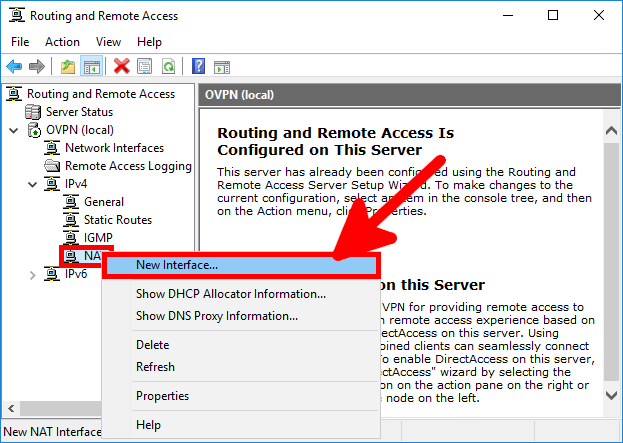This screenshot has width=623, height=443.
Task: Select Static Routes under IPv4
Action: (118, 220)
